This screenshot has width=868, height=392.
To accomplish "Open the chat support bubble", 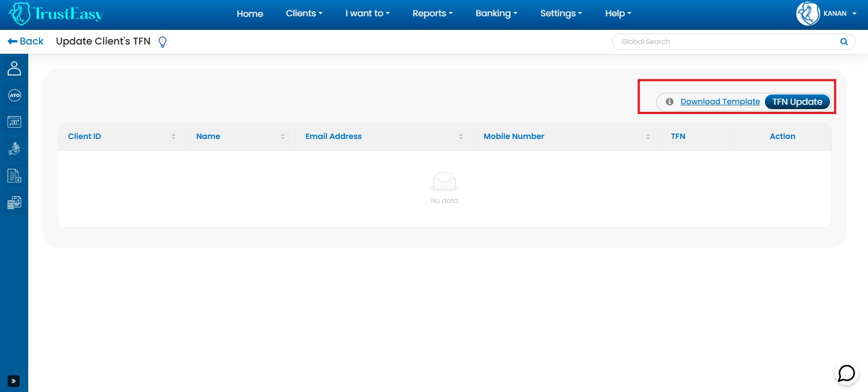I will [846, 373].
